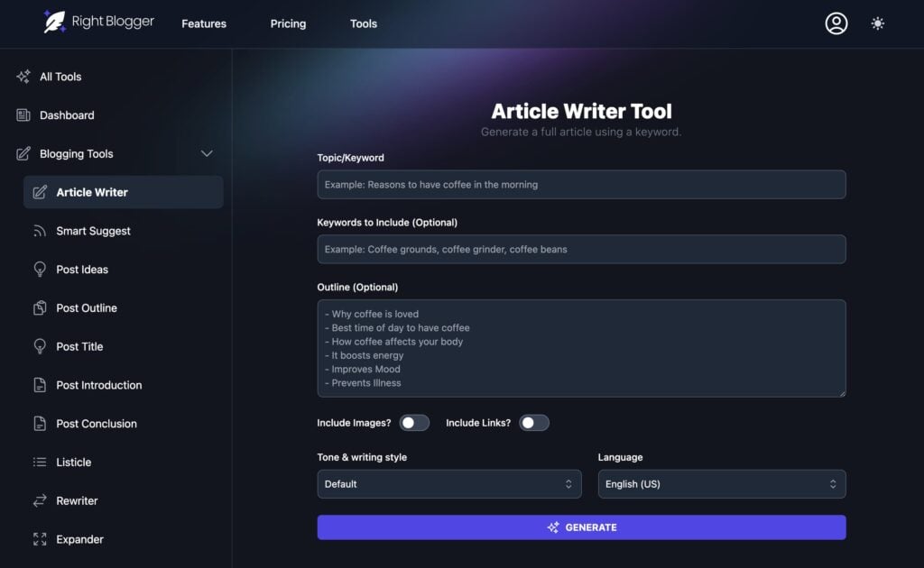Image resolution: width=924 pixels, height=568 pixels.
Task: Click inside the Topic/Keyword input field
Action: pyautogui.click(x=581, y=184)
